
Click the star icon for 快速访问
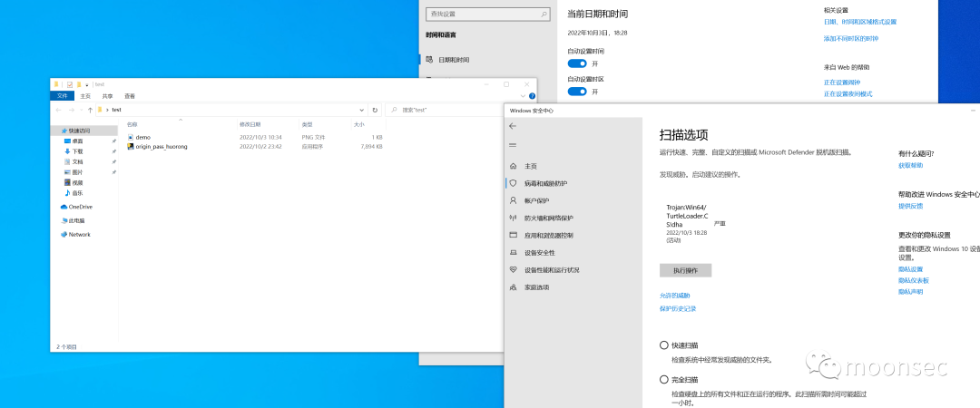pyautogui.click(x=64, y=131)
